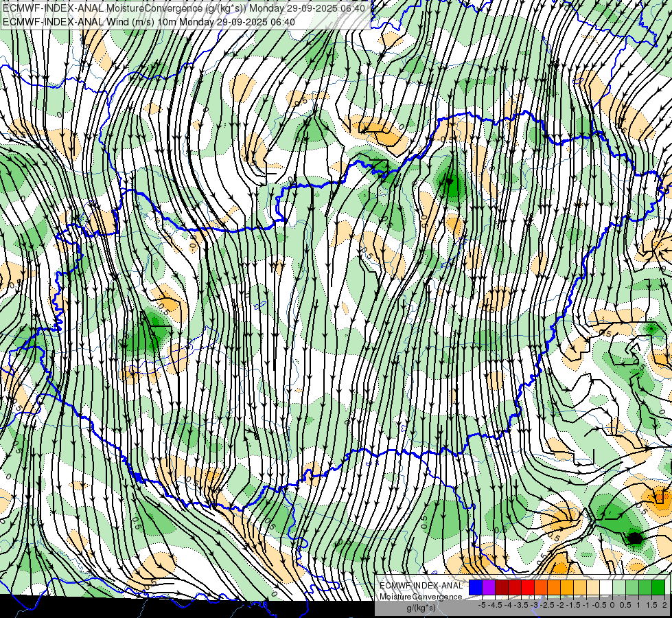Pick the amber swatch between -2 and -1.5
The image size is (672, 618).
point(567,587)
